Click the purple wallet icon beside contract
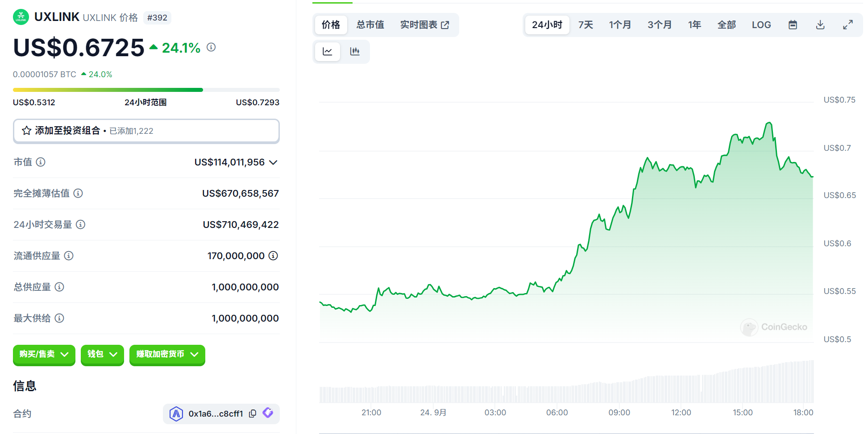Viewport: 868px width, 434px height. coord(268,413)
